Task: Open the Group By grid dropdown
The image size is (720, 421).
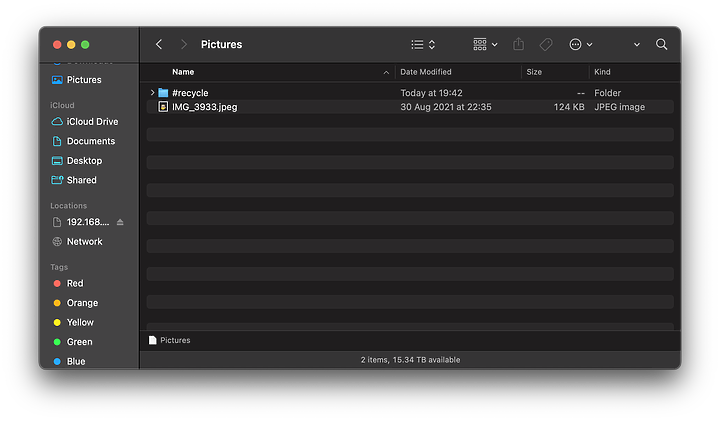Action: (x=485, y=45)
